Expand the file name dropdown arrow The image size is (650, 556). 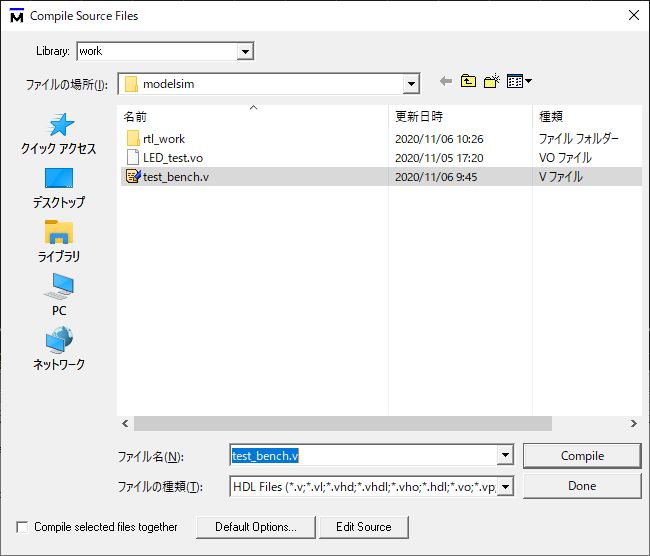505,456
